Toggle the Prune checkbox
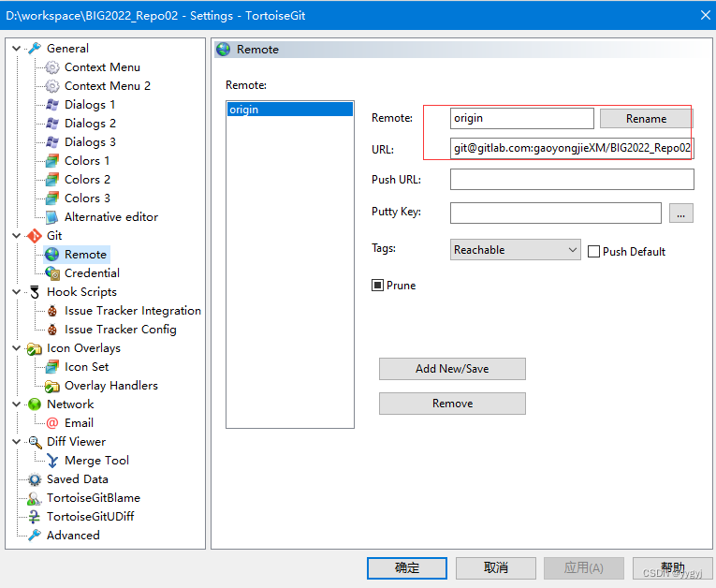Viewport: 716px width, 588px height. [377, 286]
